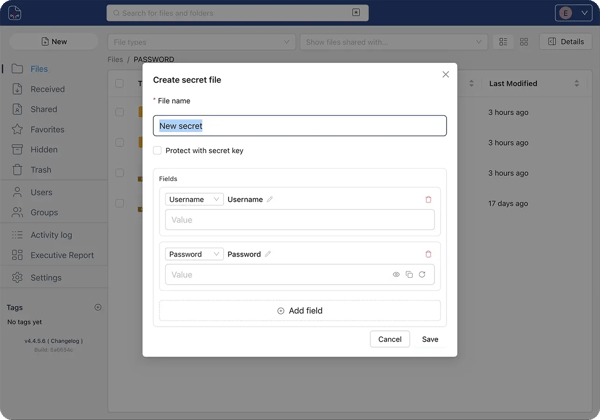
Task: Delete the Username field with trash icon
Action: [x=429, y=200]
